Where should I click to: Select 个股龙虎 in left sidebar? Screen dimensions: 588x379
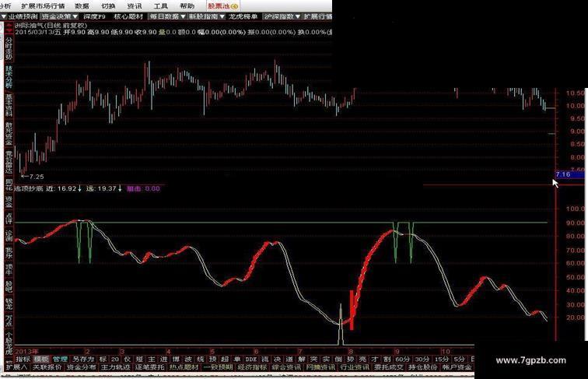9,343
